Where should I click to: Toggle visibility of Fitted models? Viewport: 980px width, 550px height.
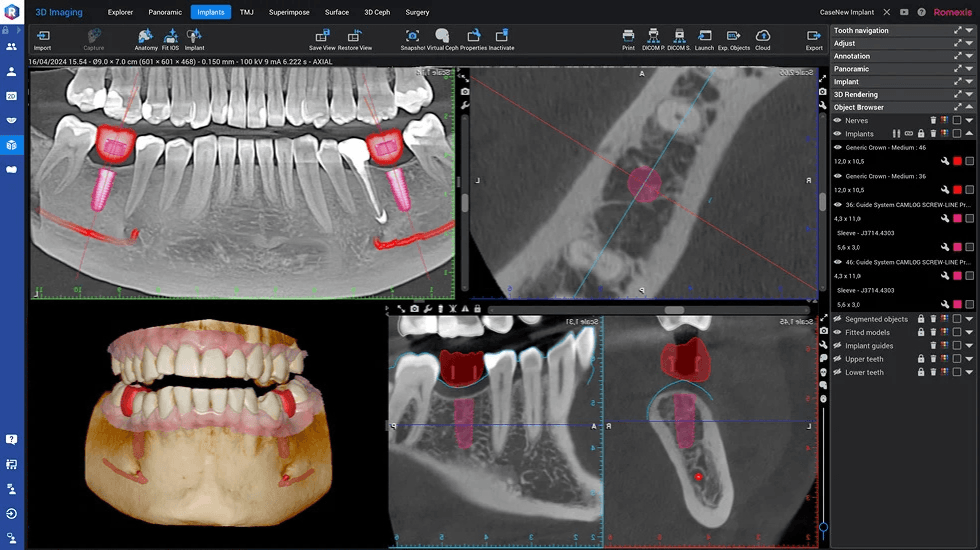tap(838, 332)
